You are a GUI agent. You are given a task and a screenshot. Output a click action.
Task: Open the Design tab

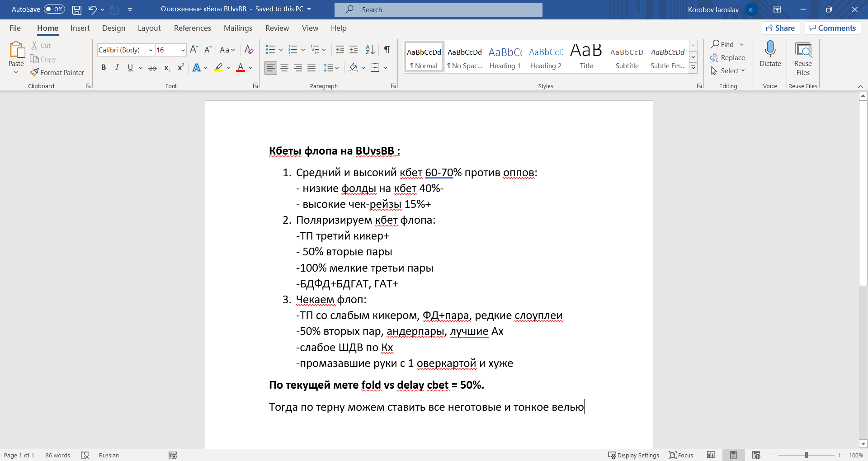[x=113, y=28]
